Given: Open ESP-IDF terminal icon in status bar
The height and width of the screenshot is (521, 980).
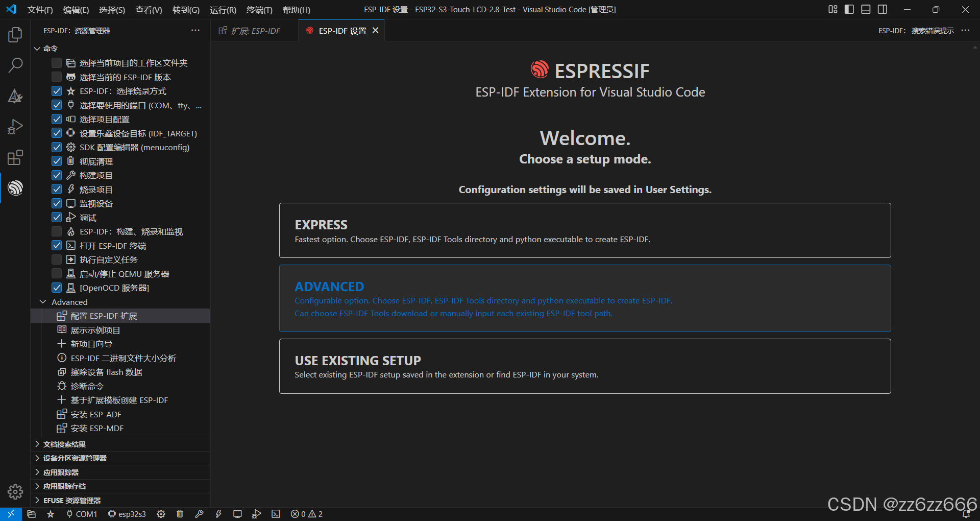Looking at the screenshot, I should coord(276,514).
